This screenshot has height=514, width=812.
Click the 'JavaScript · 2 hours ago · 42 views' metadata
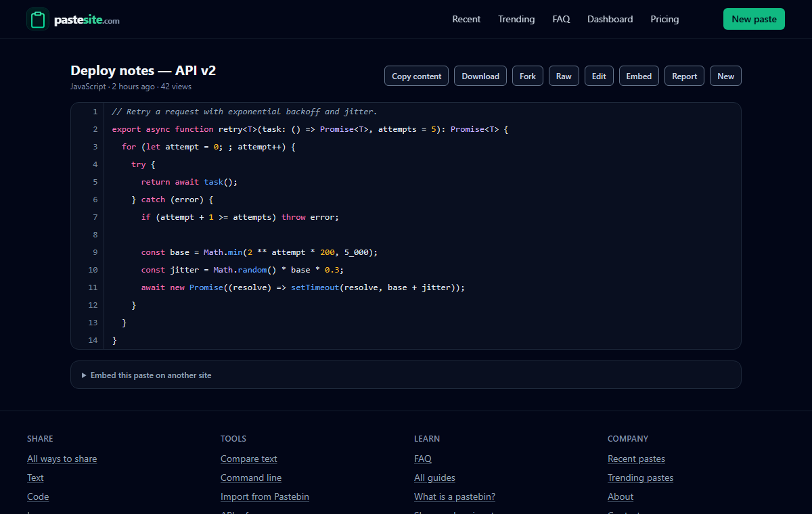point(131,87)
